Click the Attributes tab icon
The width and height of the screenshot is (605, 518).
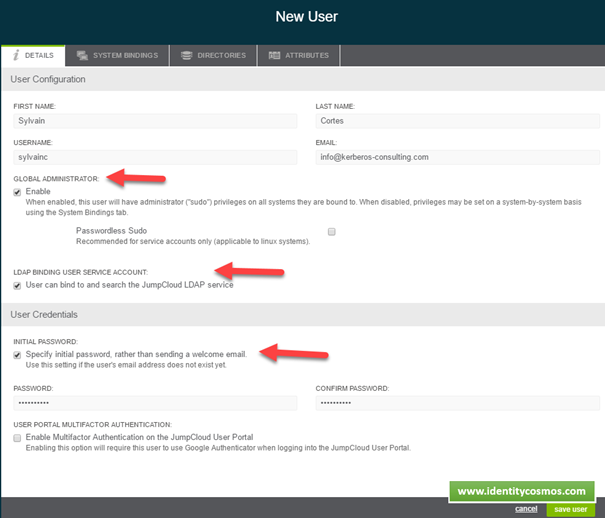[274, 55]
